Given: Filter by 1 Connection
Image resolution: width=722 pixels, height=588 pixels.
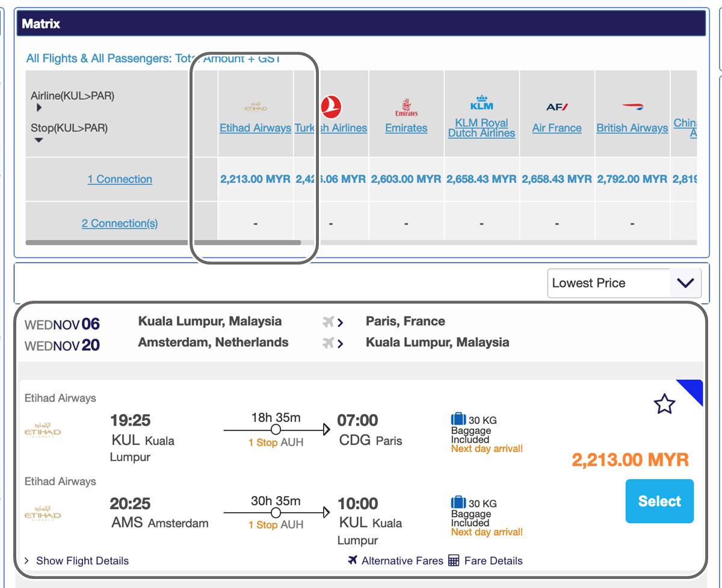Looking at the screenshot, I should [120, 179].
